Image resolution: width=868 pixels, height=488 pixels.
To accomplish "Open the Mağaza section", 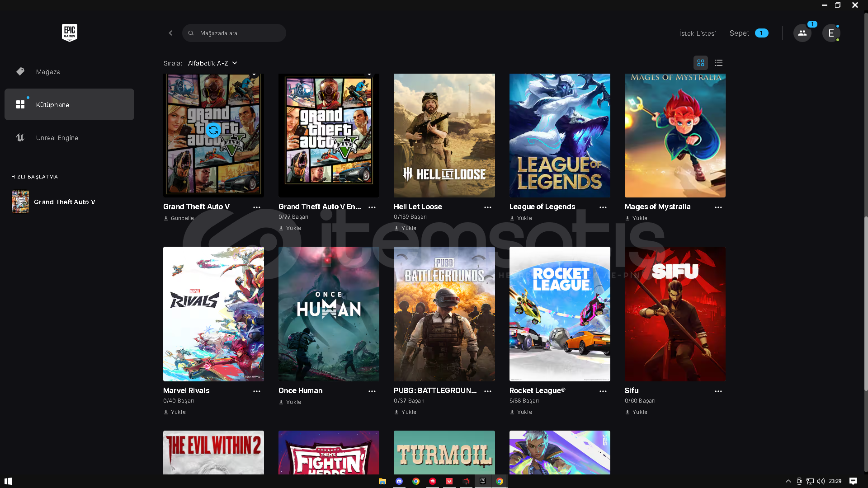I will (48, 72).
